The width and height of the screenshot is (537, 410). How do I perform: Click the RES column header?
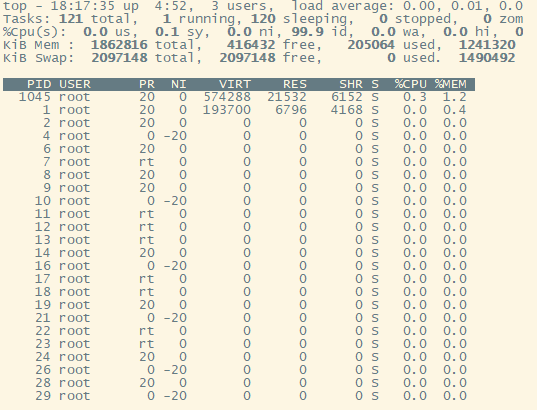pos(295,84)
